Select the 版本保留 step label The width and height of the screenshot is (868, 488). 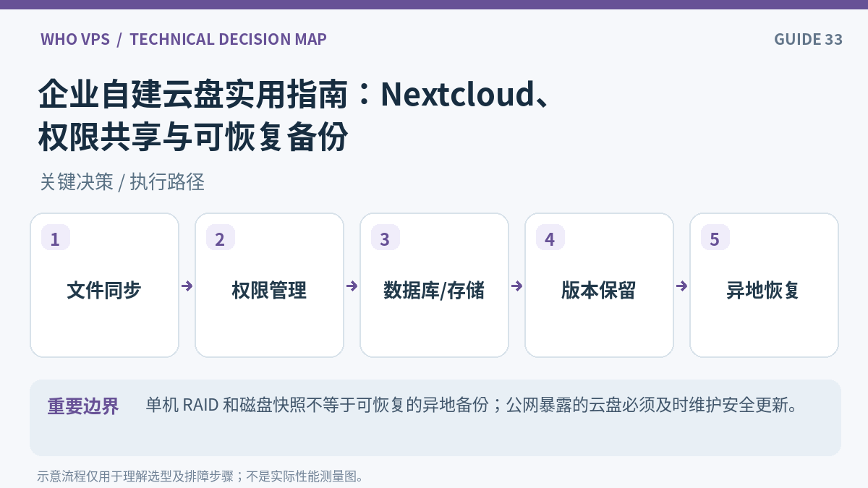click(x=599, y=291)
